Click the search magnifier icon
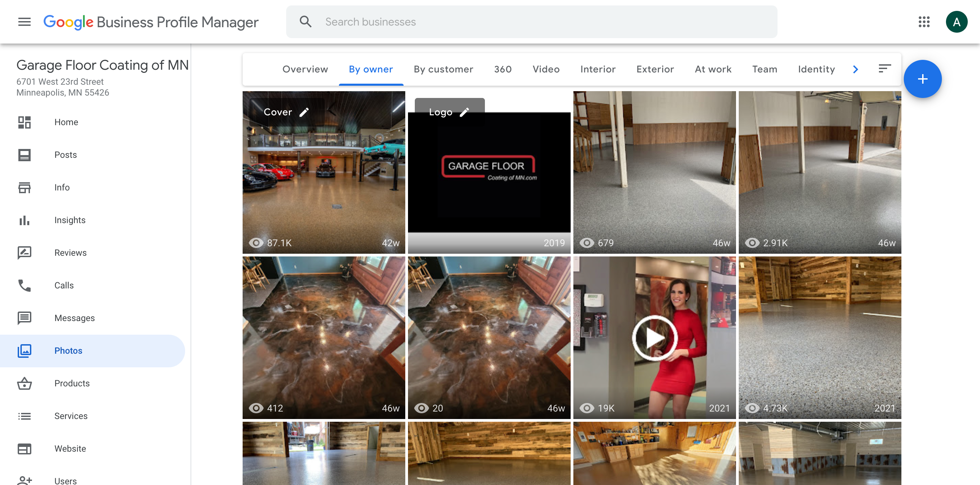Viewport: 980px width, 485px height. (x=306, y=22)
